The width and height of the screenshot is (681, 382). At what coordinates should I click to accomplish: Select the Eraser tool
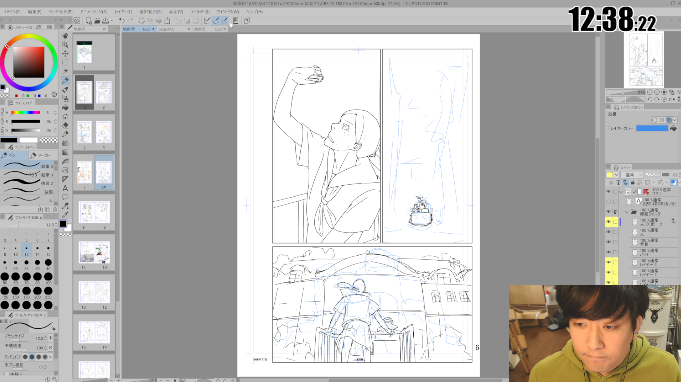[65, 125]
